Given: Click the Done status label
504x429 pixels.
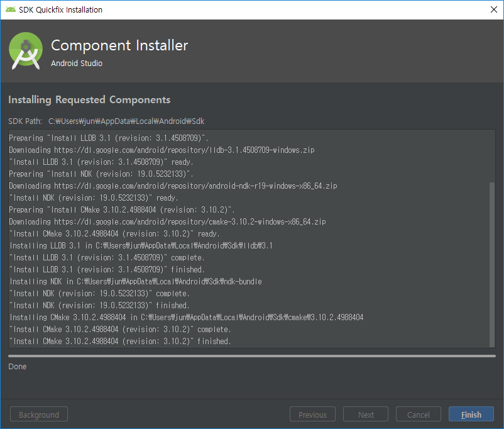Looking at the screenshot, I should point(18,367).
